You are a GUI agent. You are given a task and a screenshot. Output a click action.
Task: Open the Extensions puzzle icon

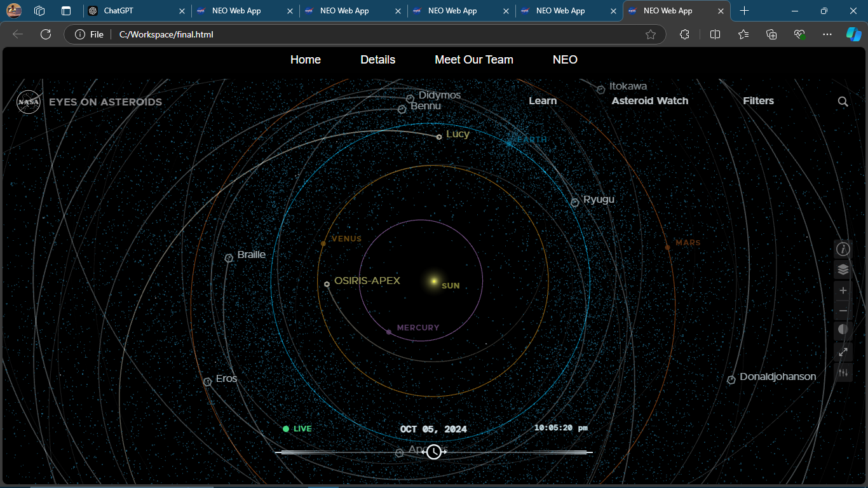click(684, 34)
